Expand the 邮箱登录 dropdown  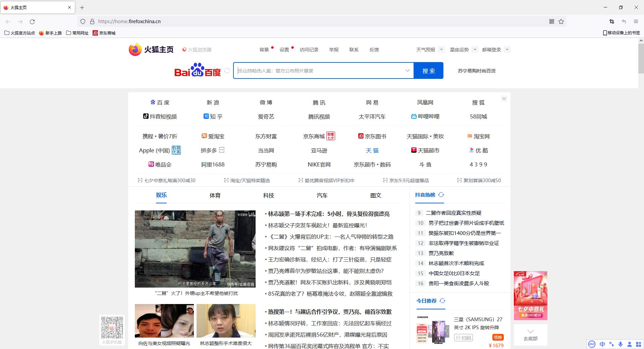(507, 49)
